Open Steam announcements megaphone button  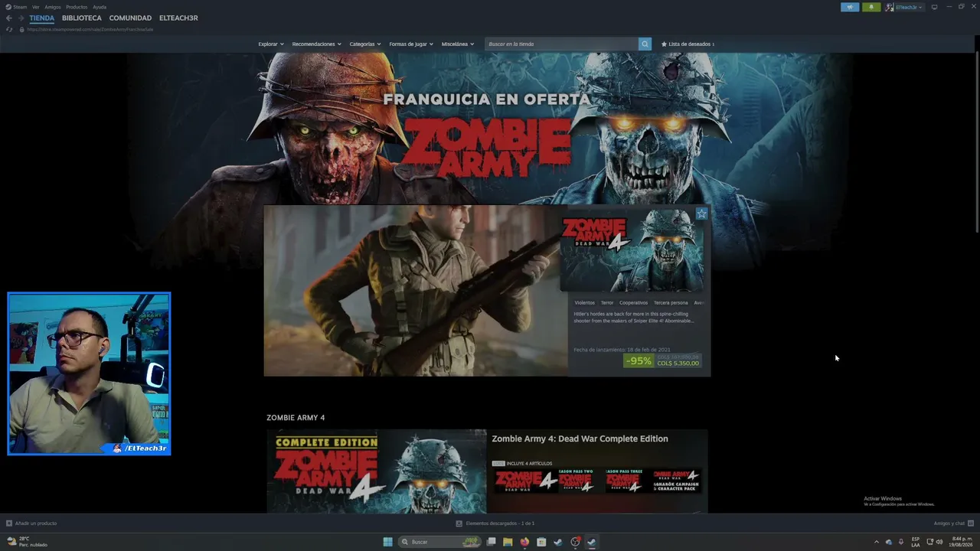pos(850,7)
